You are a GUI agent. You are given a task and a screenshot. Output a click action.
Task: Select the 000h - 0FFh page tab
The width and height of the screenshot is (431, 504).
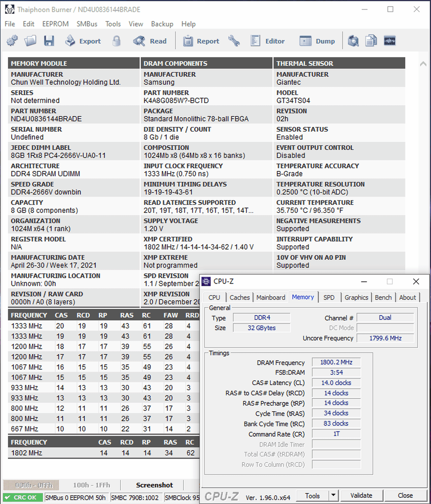click(x=31, y=485)
